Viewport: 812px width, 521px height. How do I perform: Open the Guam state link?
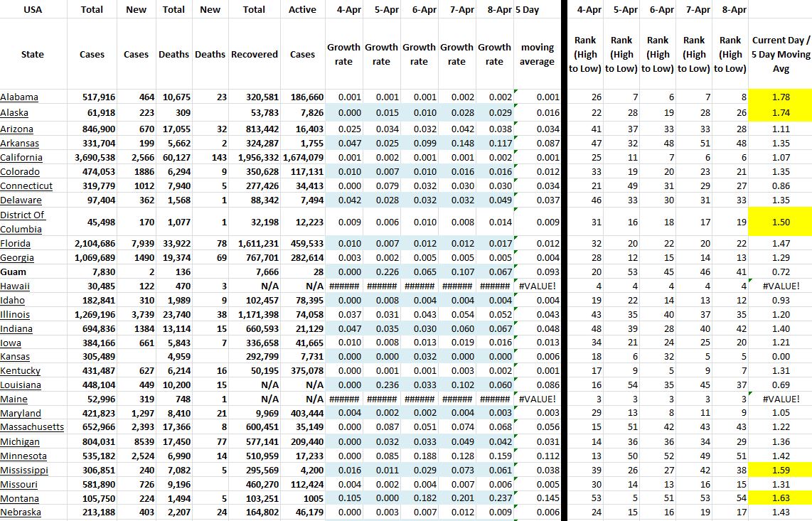click(x=13, y=272)
